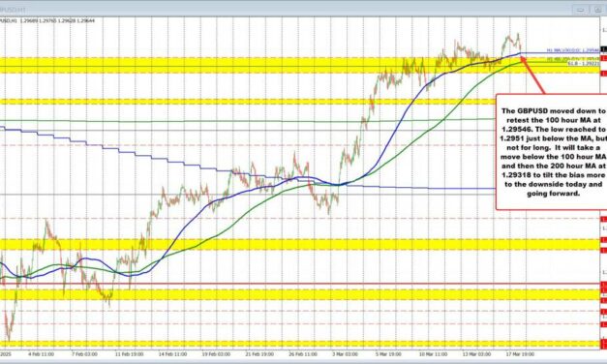607x364 pixels.
Task: Select the 61.8 - 1.29223 retracement label
Action: point(584,63)
